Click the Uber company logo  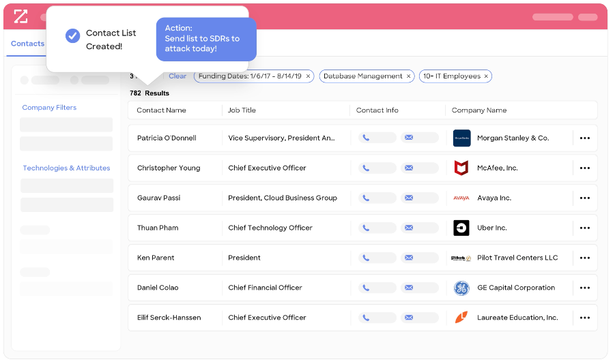(x=461, y=228)
